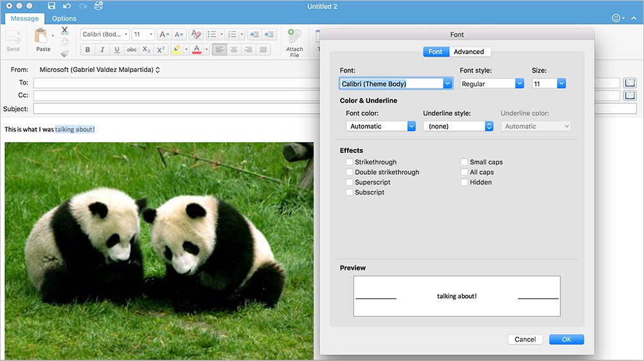Viewport: 644px width, 361px height.
Task: Tick the Hidden checkbox
Action: [465, 182]
